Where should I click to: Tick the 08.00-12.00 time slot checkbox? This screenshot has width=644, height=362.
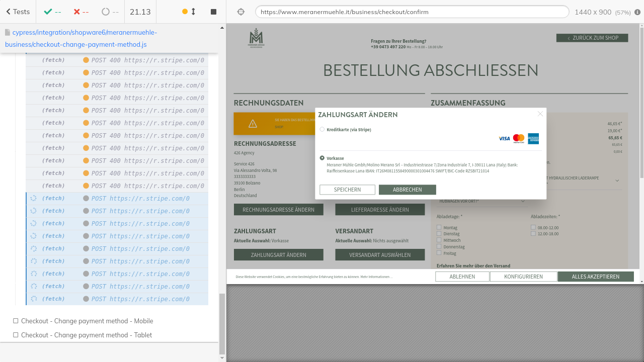(533, 228)
